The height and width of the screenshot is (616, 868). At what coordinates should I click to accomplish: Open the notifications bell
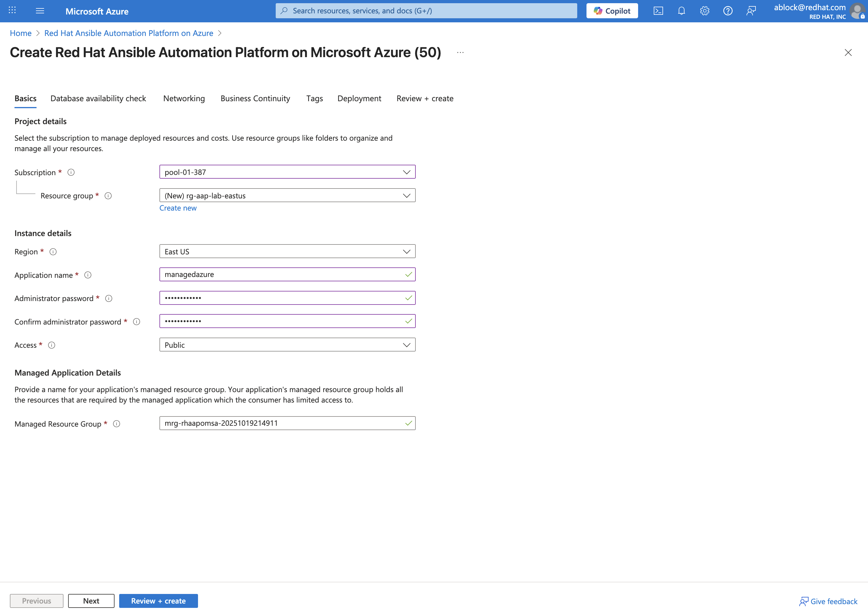coord(681,11)
